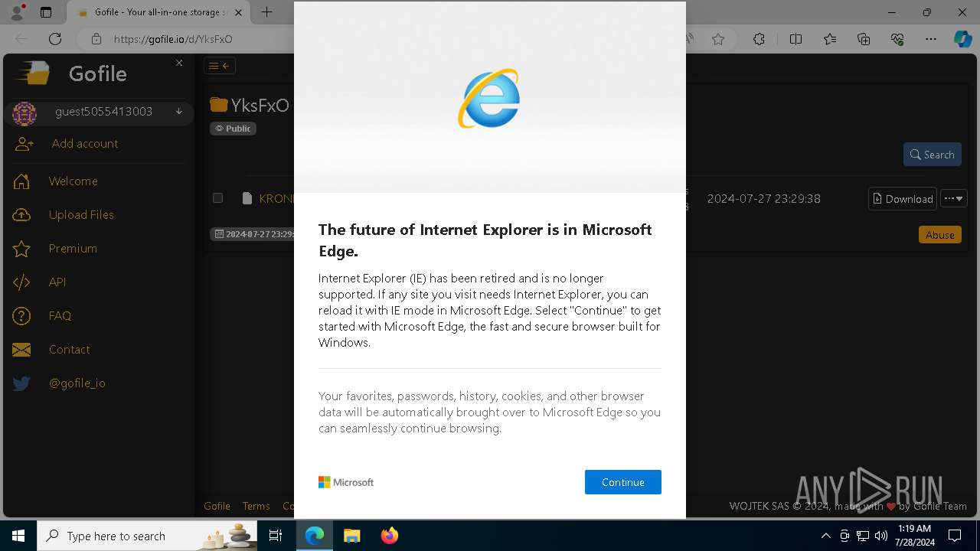Open the API link in sidebar
The image size is (980, 551).
pyautogui.click(x=57, y=282)
